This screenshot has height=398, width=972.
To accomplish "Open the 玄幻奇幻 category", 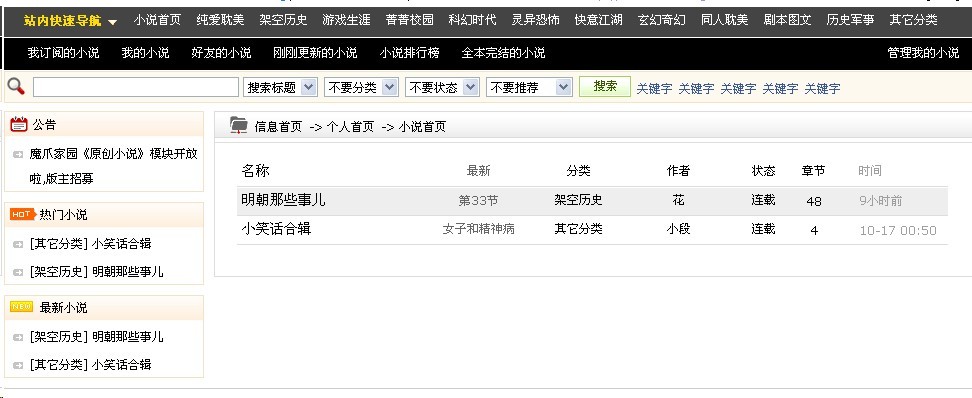I will [662, 20].
